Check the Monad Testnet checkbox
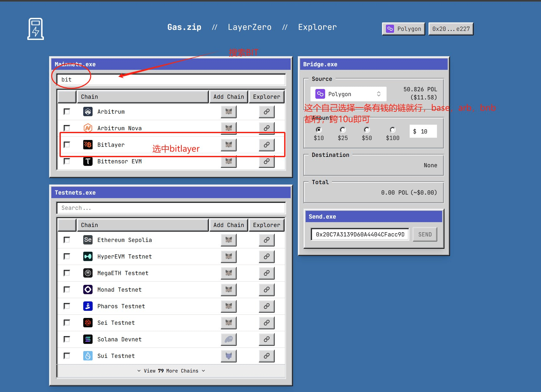This screenshot has height=392, width=541. tap(67, 290)
